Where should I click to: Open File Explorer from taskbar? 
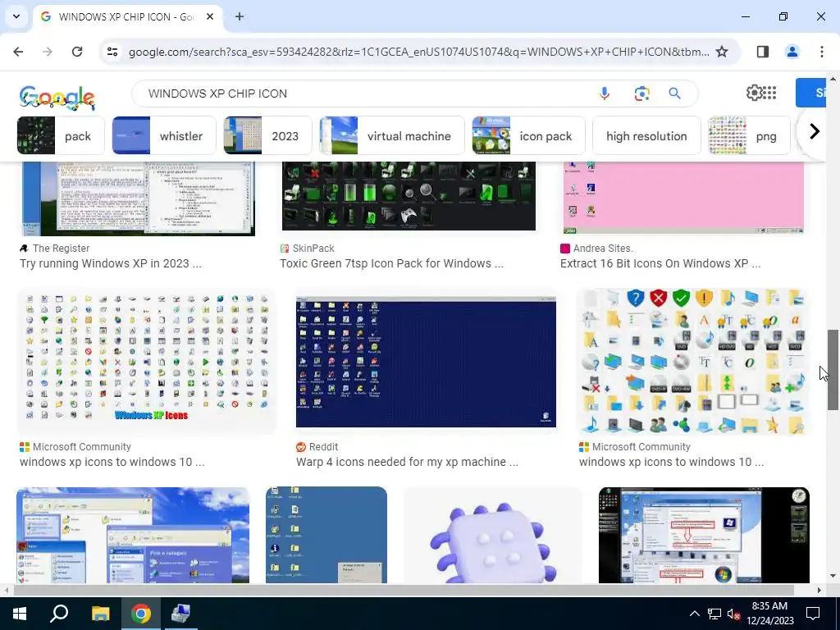[100, 614]
